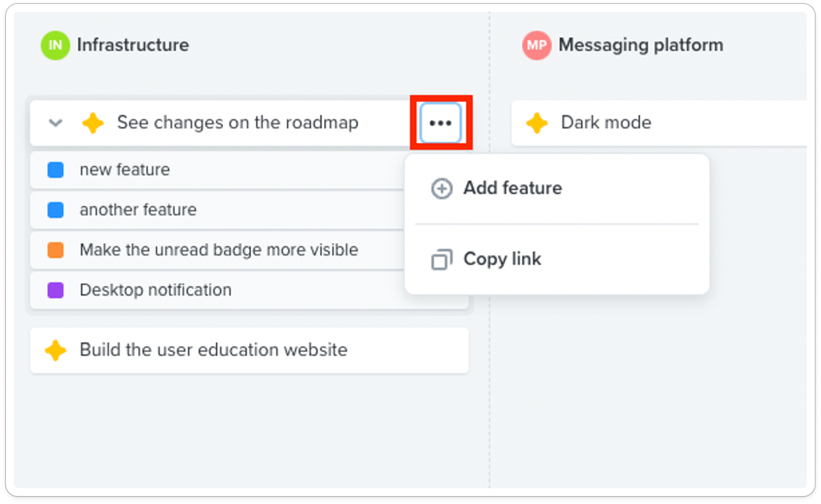Open Build the user education website card
Screen dimensions: 821x504
click(250, 350)
